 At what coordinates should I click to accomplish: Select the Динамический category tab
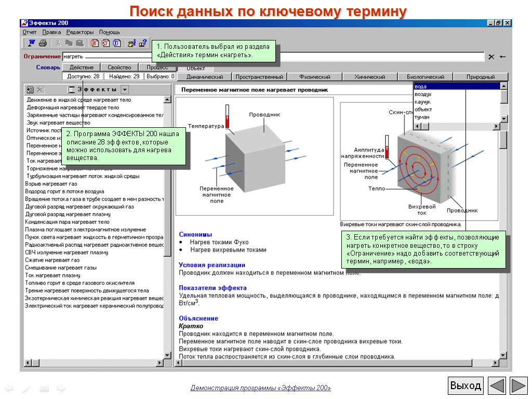[205, 77]
